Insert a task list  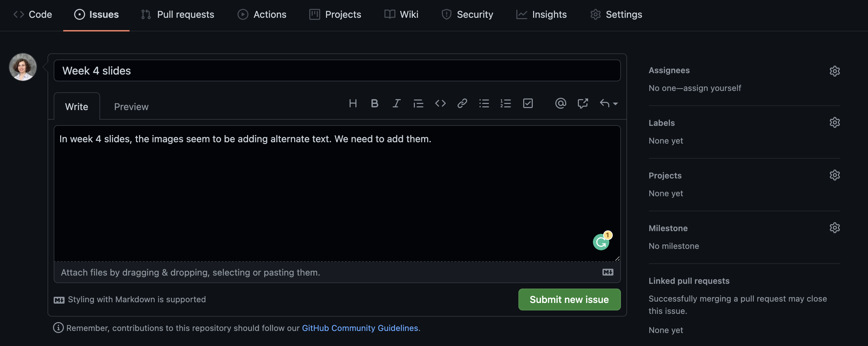[x=528, y=103]
